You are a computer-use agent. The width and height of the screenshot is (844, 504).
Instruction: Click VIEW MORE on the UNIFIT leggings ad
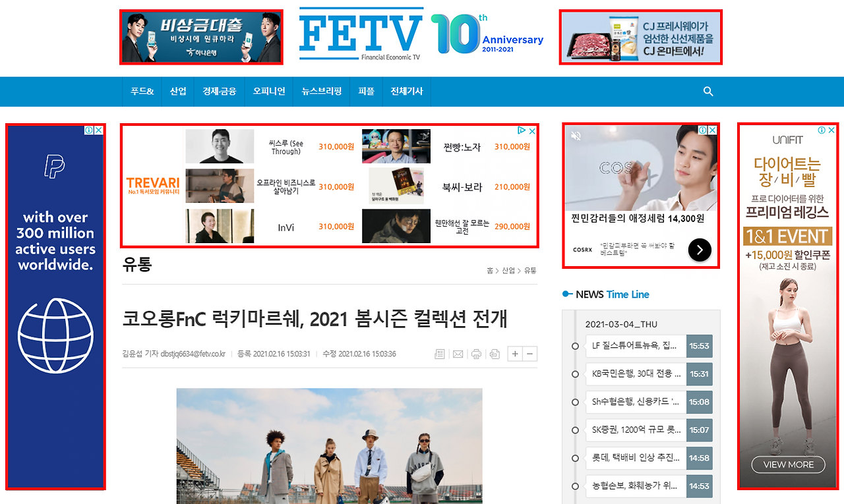point(787,464)
